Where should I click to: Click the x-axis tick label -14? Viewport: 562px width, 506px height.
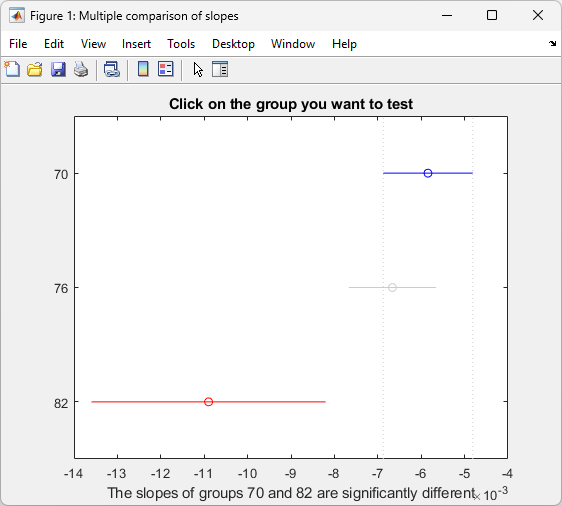click(73, 474)
